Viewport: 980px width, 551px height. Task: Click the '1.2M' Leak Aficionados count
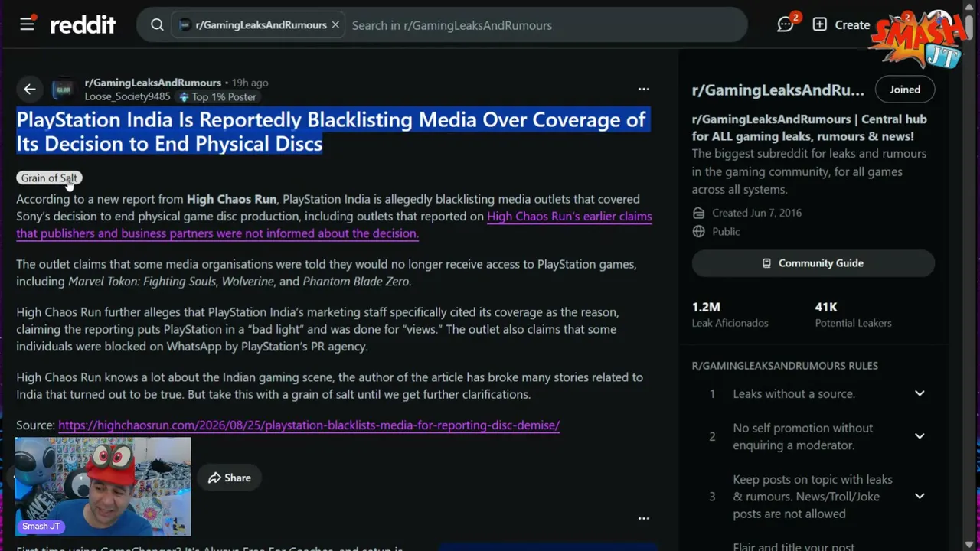click(706, 307)
